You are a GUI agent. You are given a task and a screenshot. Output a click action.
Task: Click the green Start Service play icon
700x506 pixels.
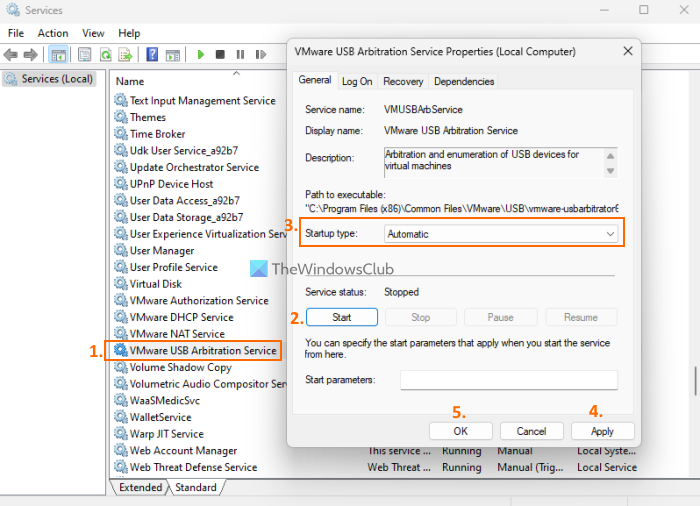pos(200,54)
